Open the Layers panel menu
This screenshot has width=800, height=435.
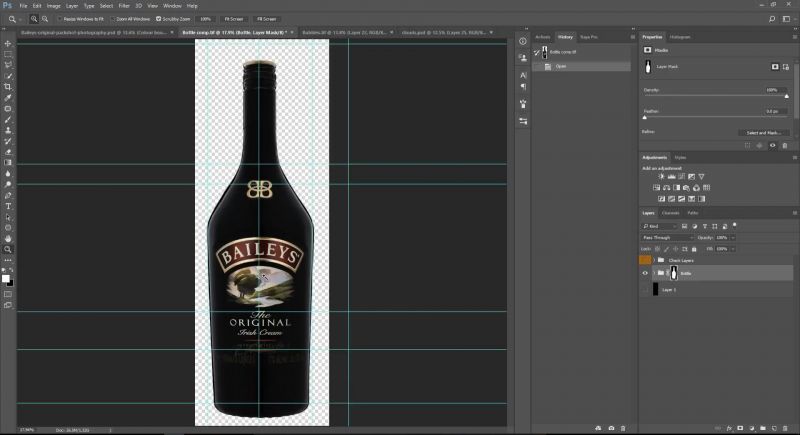[794, 213]
